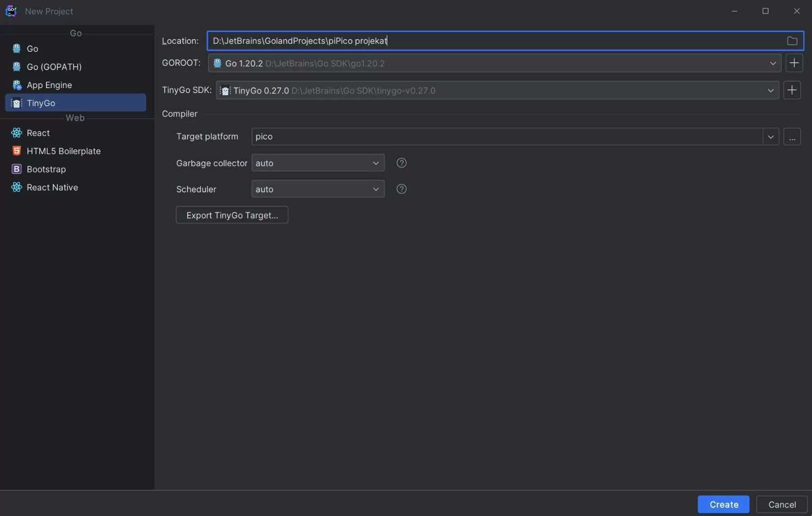Expand the GOROOT dropdown arrow

pyautogui.click(x=773, y=63)
